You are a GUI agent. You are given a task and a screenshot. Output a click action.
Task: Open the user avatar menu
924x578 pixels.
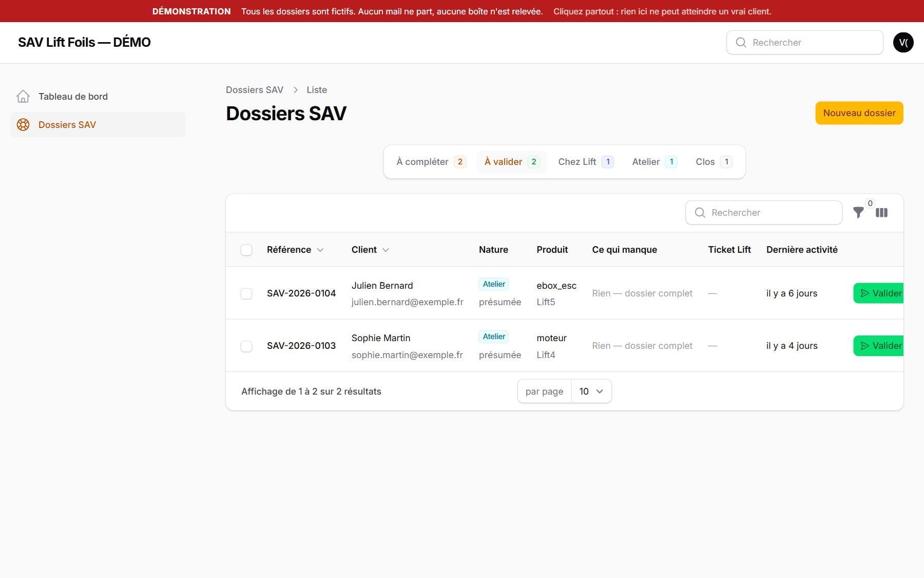[x=903, y=43]
